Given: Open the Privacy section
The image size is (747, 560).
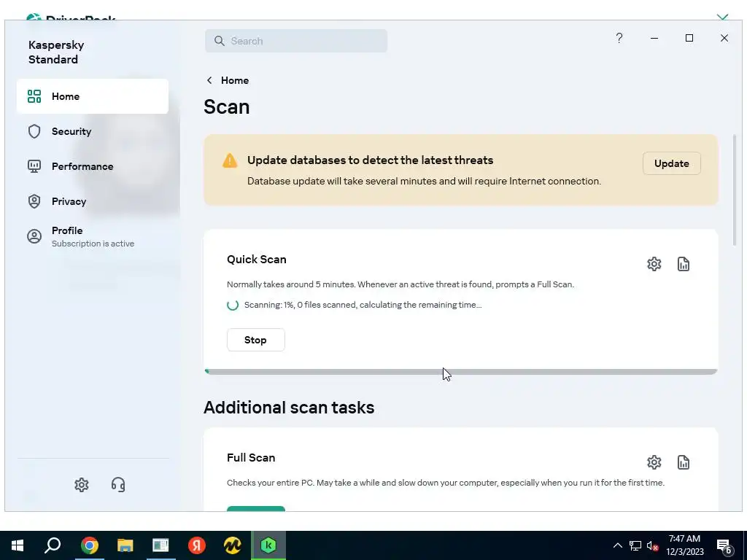Looking at the screenshot, I should (x=93, y=201).
